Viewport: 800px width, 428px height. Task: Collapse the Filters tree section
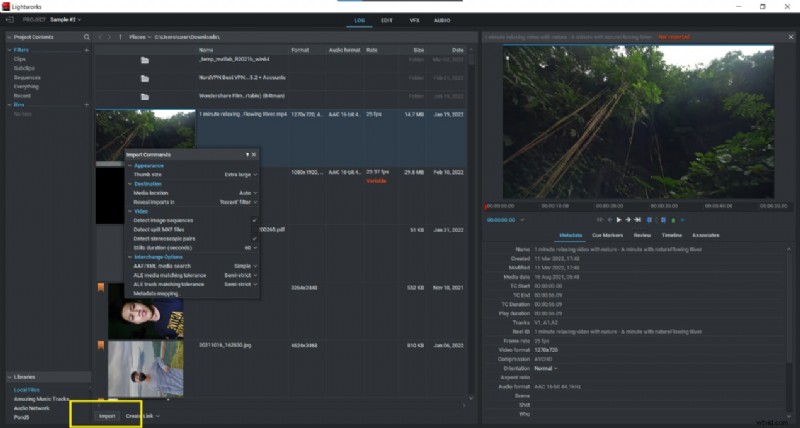click(x=9, y=50)
